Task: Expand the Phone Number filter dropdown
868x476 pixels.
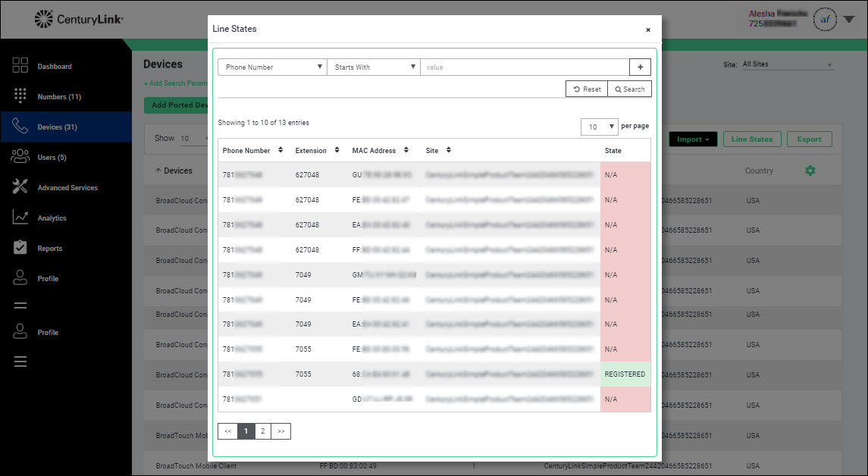Action: coord(272,67)
